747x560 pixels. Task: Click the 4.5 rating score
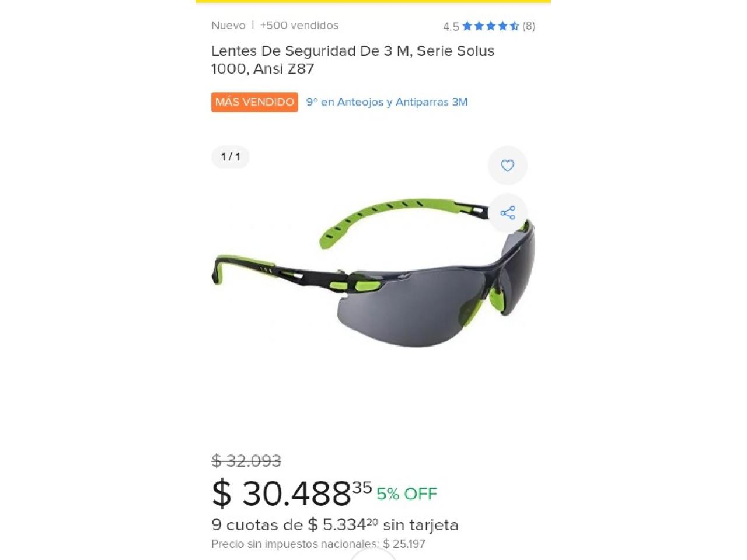[451, 26]
